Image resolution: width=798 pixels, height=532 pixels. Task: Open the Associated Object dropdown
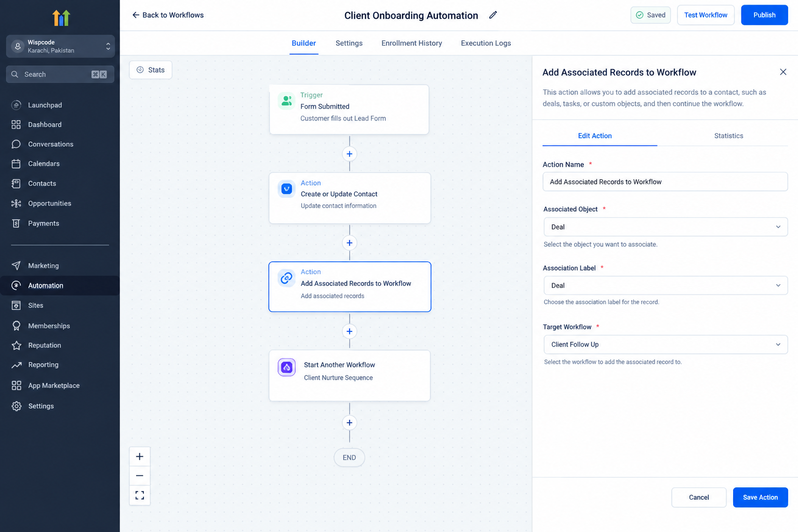(x=666, y=227)
